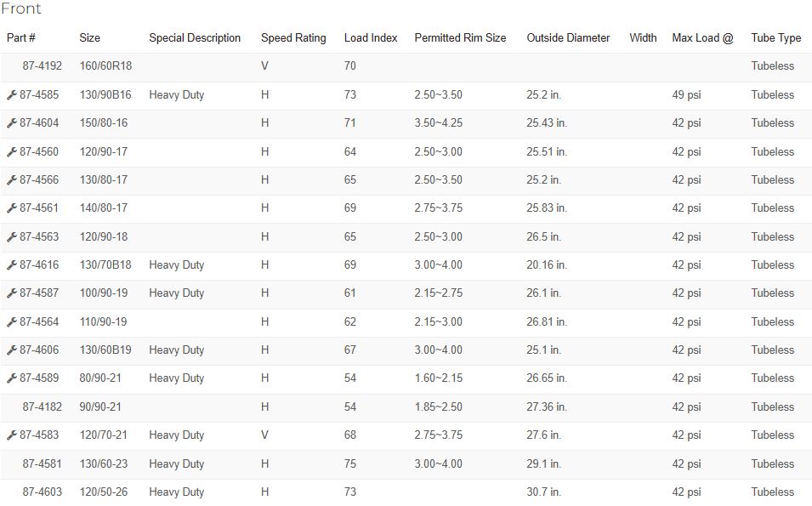Click wrench icon beside part 87-4563
This screenshot has width=812, height=506.
click(11, 236)
